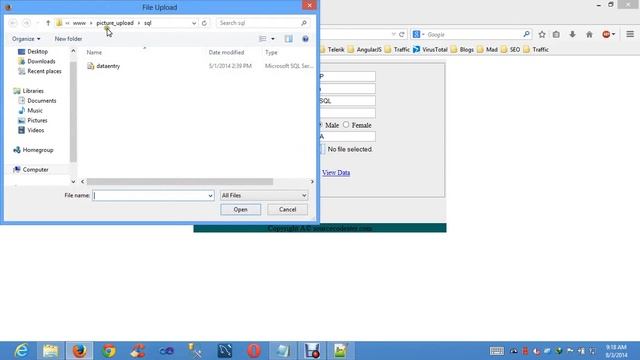Sort files by Date modified column
The image size is (640, 360).
[226, 52]
